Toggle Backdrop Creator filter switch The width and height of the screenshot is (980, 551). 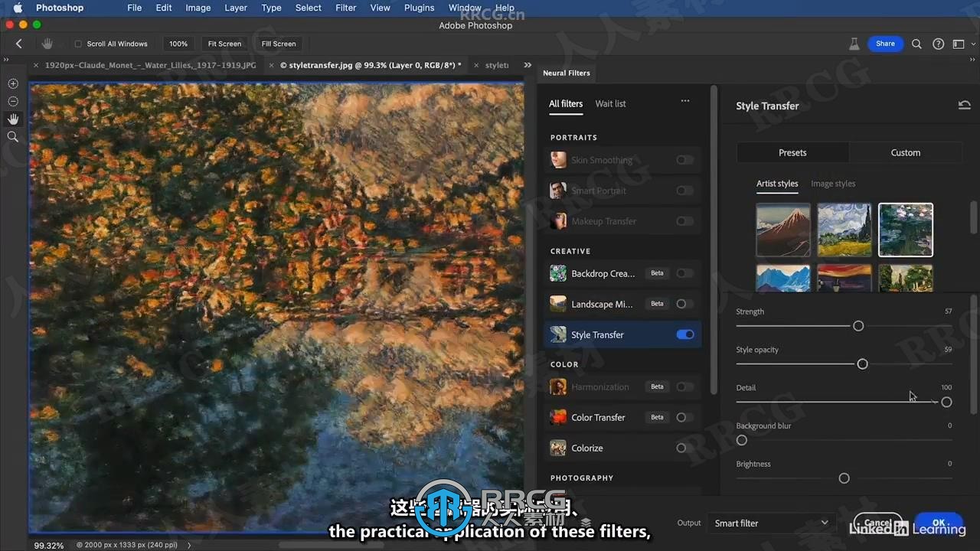point(684,273)
